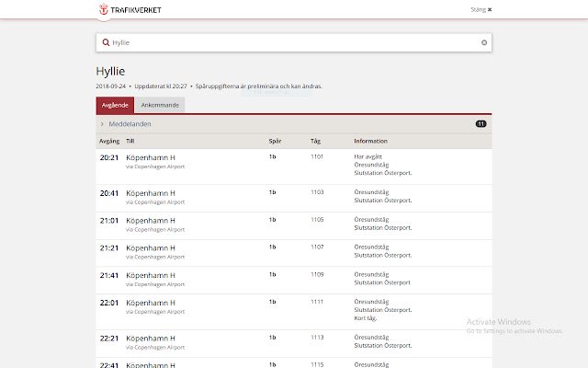The height and width of the screenshot is (368, 588).
Task: Expand the Meddelanden section
Action: click(x=294, y=124)
